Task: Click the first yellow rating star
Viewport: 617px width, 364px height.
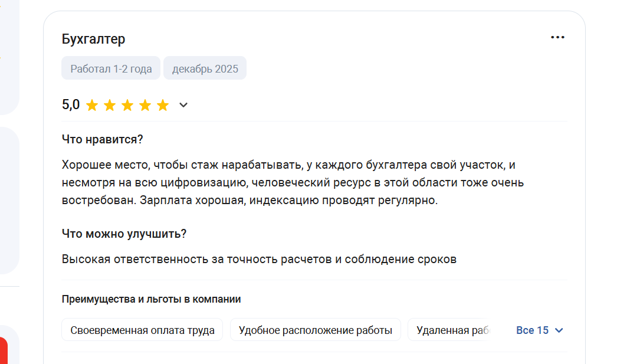Action: click(92, 105)
